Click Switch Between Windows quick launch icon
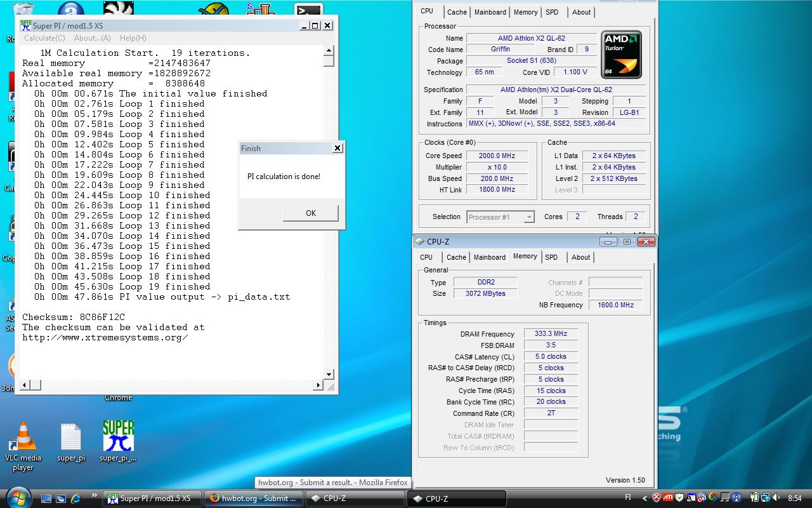Screen dimensions: 812x508 (61, 498)
